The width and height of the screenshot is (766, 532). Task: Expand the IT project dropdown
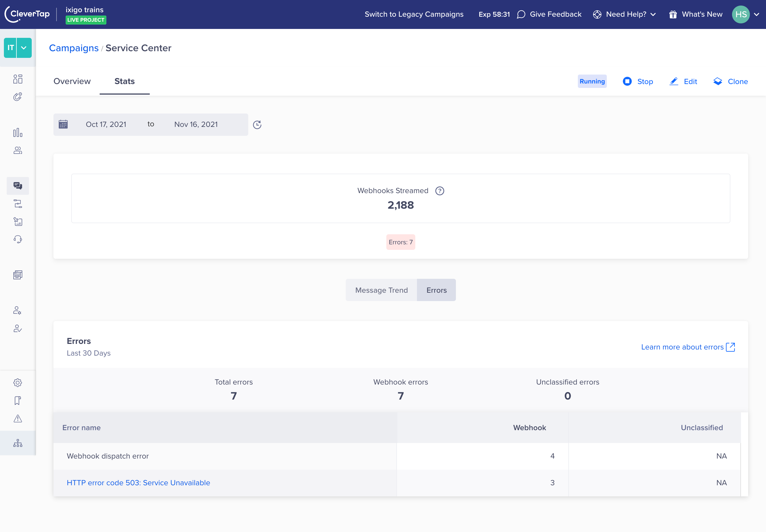click(24, 48)
